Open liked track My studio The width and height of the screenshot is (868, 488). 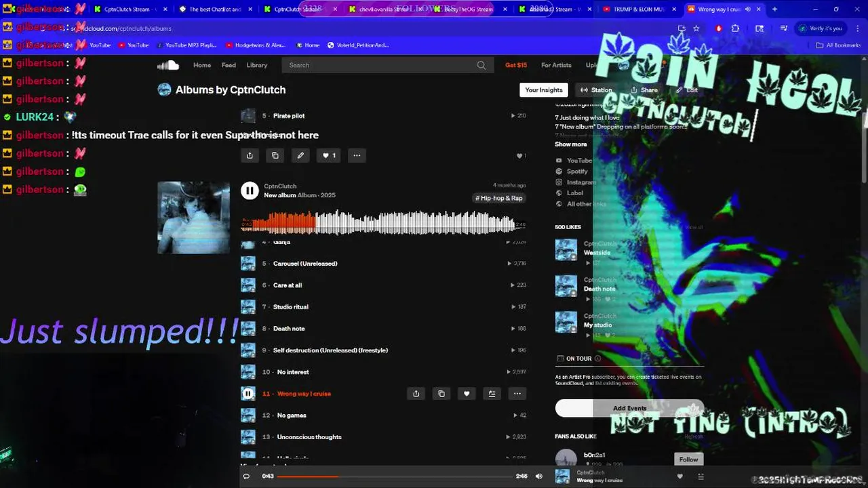click(x=597, y=325)
